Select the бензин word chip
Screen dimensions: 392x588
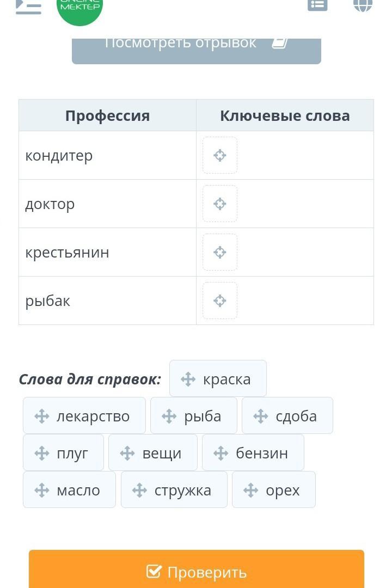(x=253, y=453)
